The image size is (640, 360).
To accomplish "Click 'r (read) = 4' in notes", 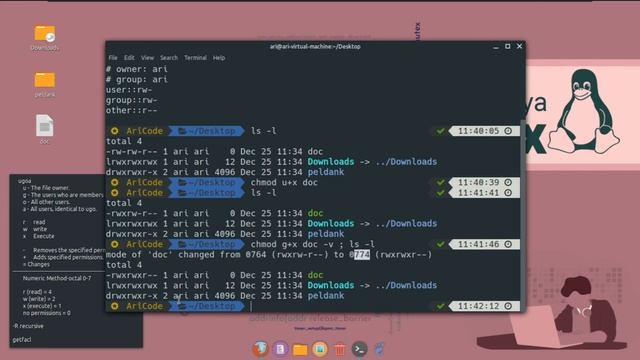I will pos(37,292).
